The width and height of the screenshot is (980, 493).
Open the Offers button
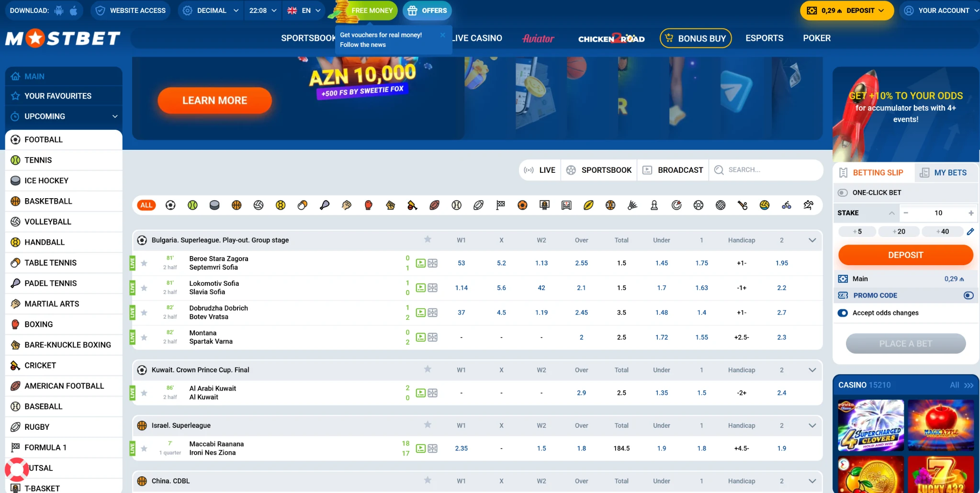(427, 11)
